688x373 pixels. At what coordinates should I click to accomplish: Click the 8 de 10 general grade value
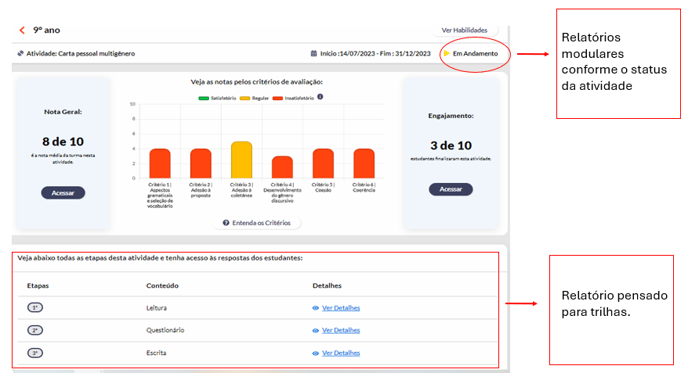[63, 142]
